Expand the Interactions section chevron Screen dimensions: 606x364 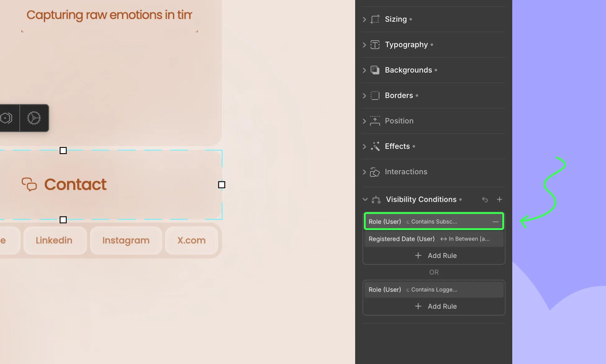[364, 172]
